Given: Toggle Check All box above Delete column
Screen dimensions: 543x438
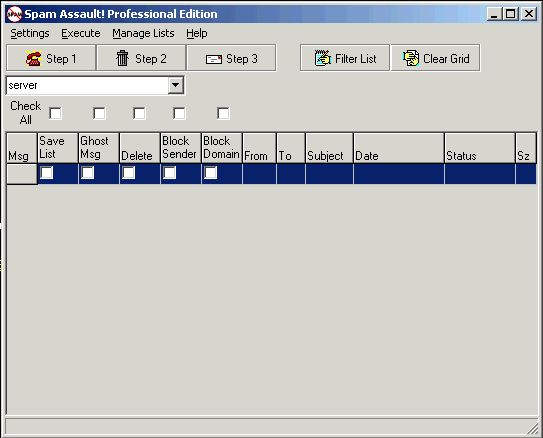Looking at the screenshot, I should (x=139, y=113).
